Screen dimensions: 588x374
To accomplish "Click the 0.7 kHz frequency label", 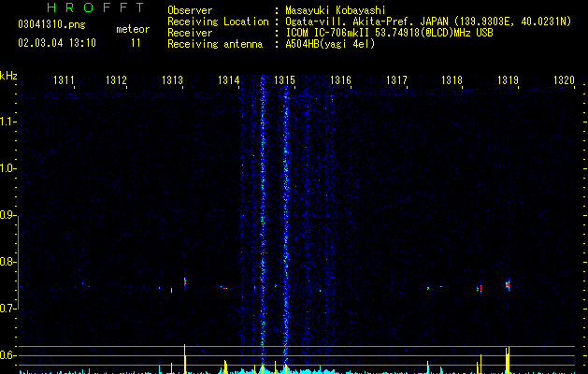I will [7, 309].
